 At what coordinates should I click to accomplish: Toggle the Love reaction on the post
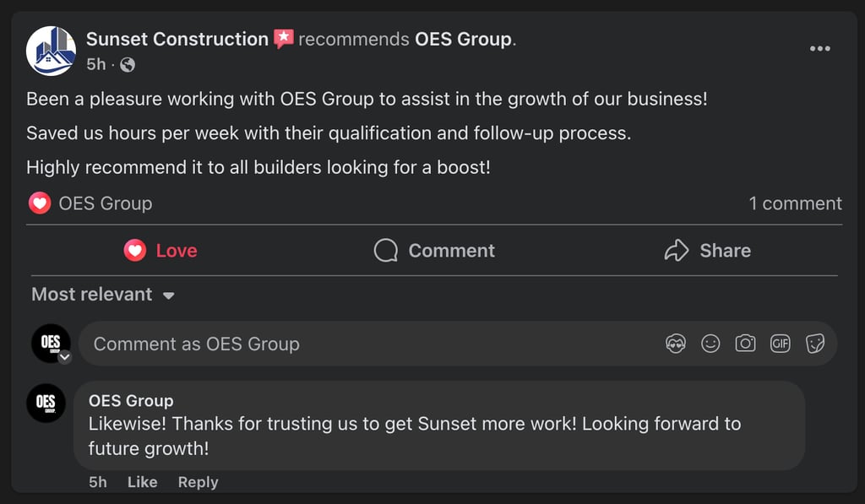tap(160, 251)
